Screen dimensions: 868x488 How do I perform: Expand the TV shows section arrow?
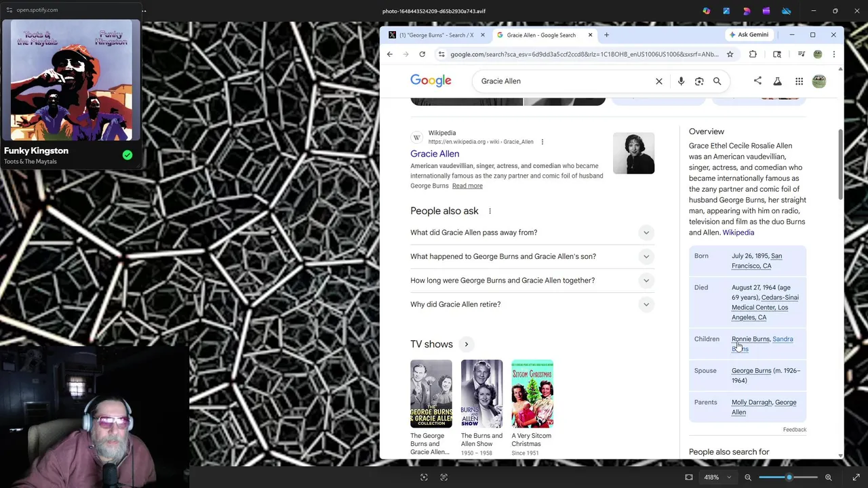(466, 344)
